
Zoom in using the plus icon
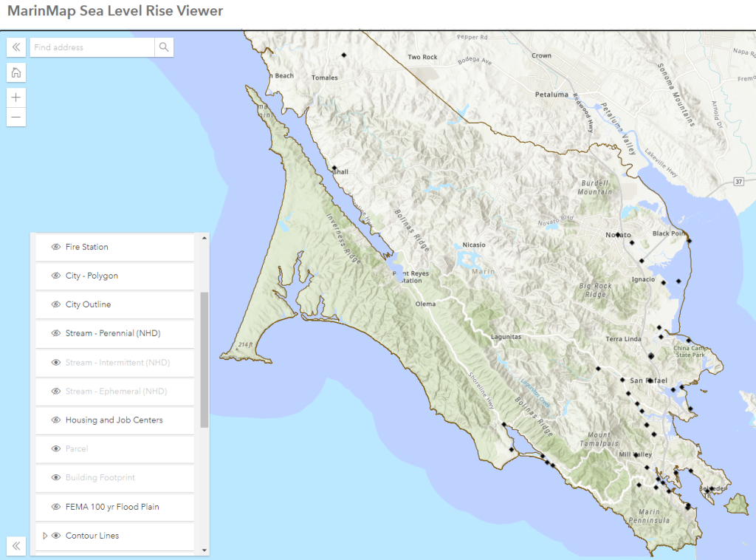(16, 97)
